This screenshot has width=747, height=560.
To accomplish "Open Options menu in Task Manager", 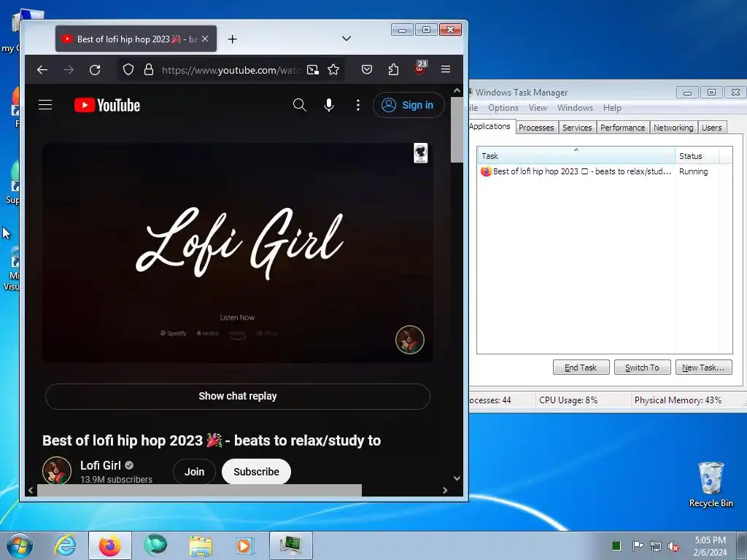I will point(503,108).
